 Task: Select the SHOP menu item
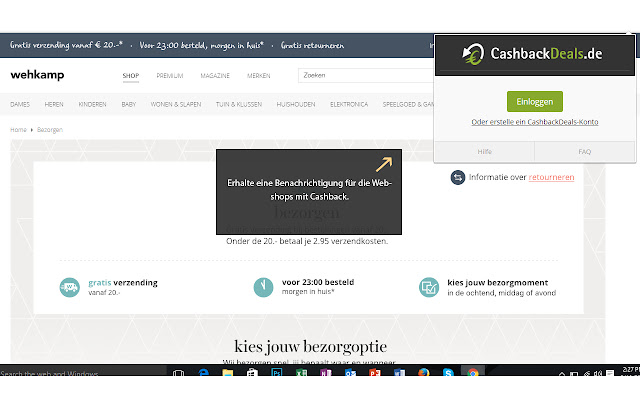131,76
